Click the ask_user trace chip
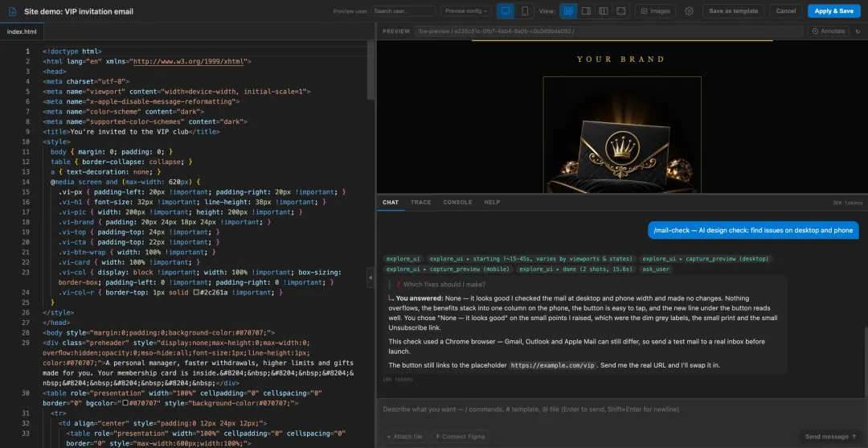The width and height of the screenshot is (868, 448). (656, 269)
